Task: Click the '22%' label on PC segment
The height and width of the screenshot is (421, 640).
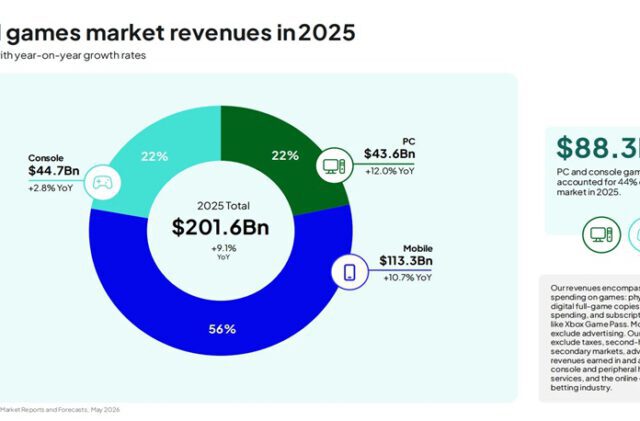Action: pyautogui.click(x=285, y=156)
